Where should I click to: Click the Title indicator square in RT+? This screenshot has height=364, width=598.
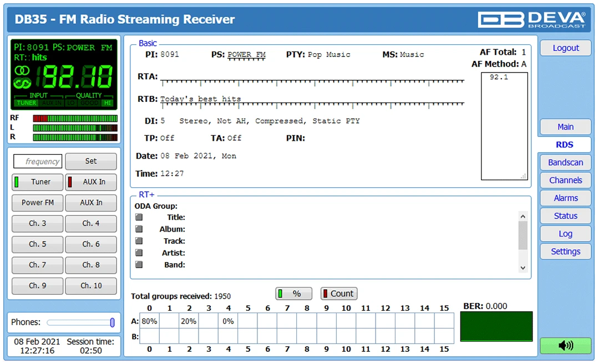tap(139, 217)
